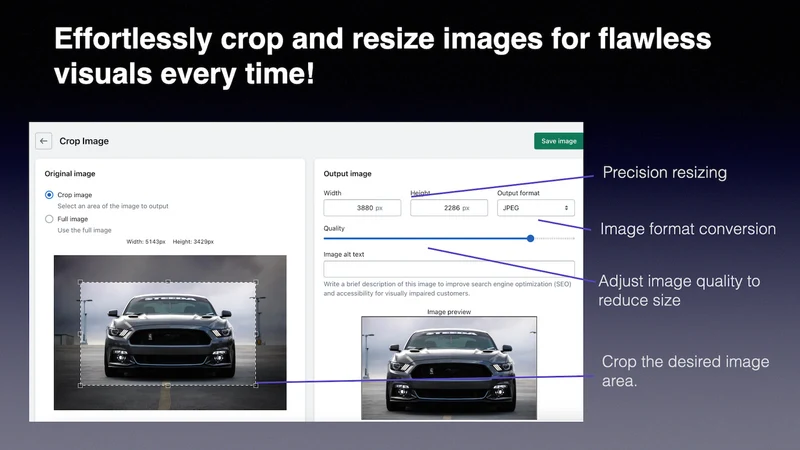Click the back arrow next to Crop Image
The image size is (800, 450).
click(43, 141)
